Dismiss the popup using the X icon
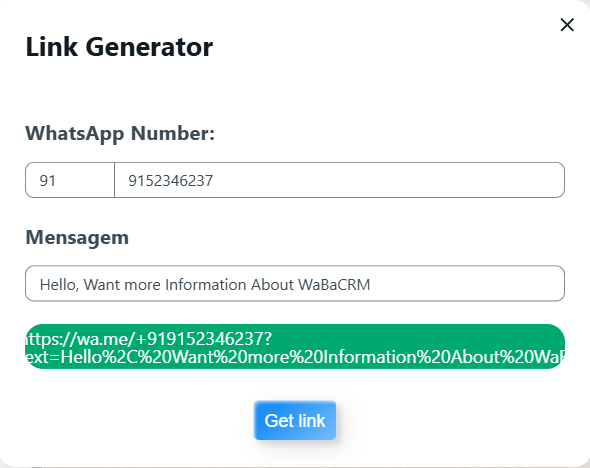Screen dimensions: 590x468 pos(567,25)
